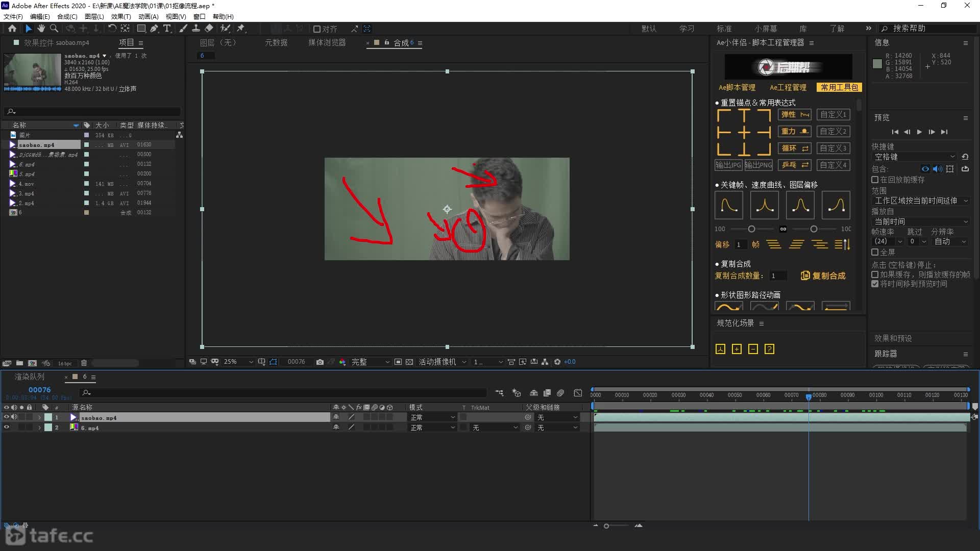
Task: Show channel and color management icon
Action: click(x=342, y=362)
